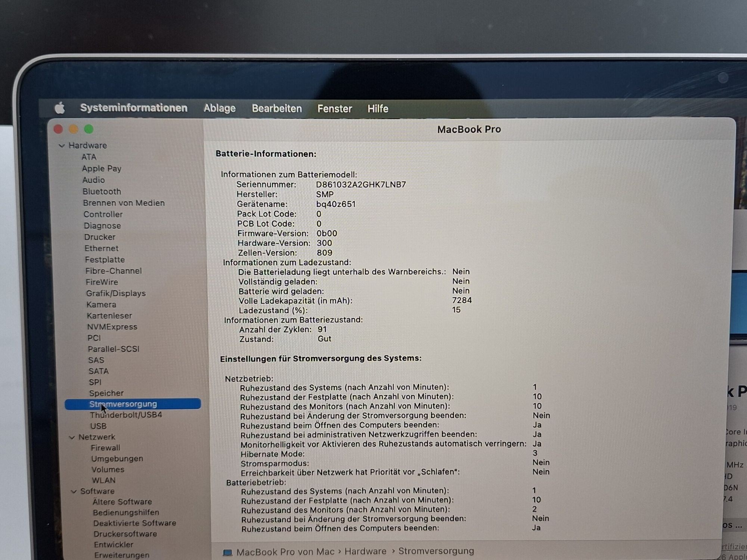Click MacBook Pro von Mac path item
The image size is (747, 560).
tap(285, 552)
